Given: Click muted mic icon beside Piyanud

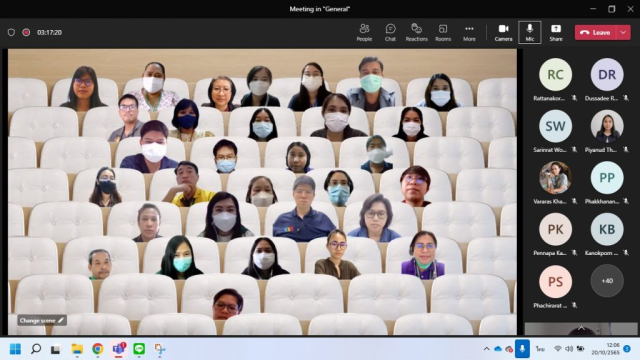Looking at the screenshot, I should point(626,150).
